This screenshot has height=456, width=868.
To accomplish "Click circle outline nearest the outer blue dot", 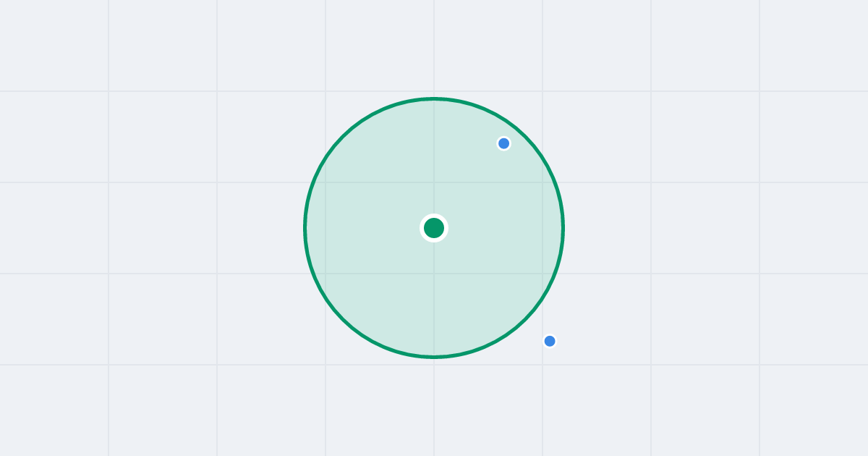I will coord(527,318).
